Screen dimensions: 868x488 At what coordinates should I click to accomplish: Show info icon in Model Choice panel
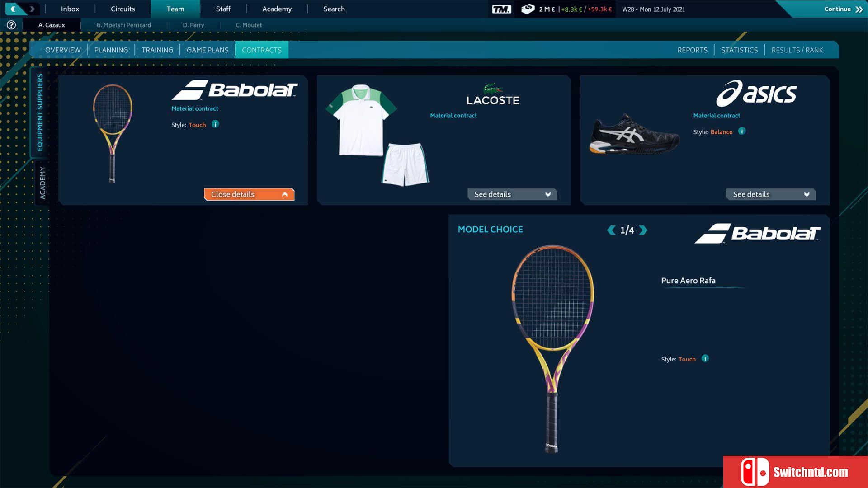(x=705, y=358)
